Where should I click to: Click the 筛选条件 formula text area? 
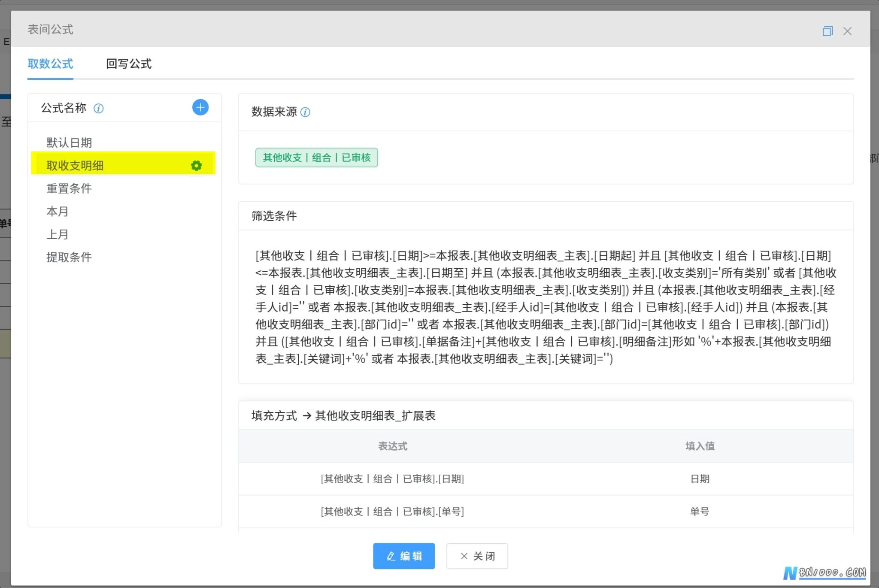(546, 307)
